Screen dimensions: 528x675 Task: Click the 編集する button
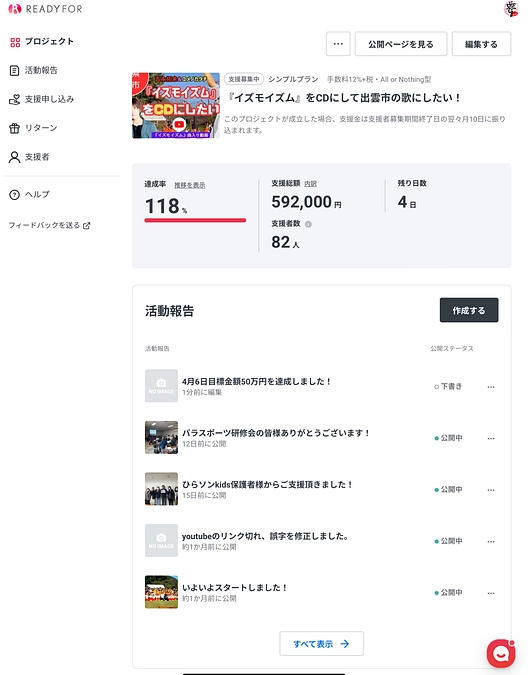click(x=481, y=44)
